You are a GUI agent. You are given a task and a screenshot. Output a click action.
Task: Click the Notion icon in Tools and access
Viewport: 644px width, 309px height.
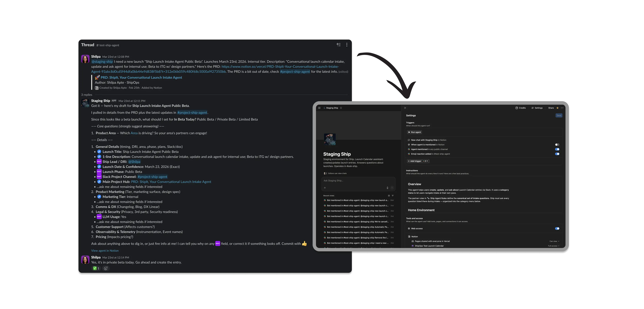[x=409, y=237]
